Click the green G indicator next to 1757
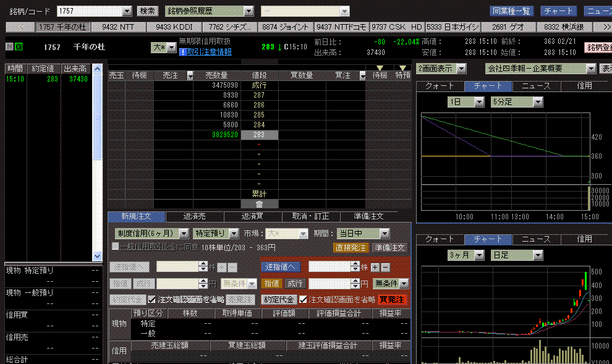612x364 pixels. 19,47
